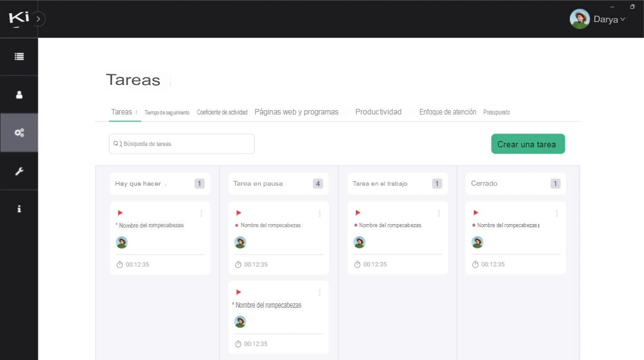Screen dimensions: 644x360
Task: Click the red flag on Hay que hacer card
Action: [120, 213]
